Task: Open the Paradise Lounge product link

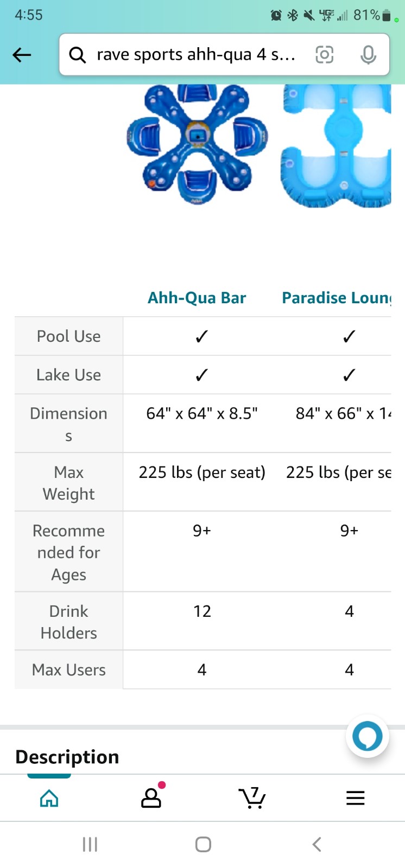Action: tap(337, 298)
